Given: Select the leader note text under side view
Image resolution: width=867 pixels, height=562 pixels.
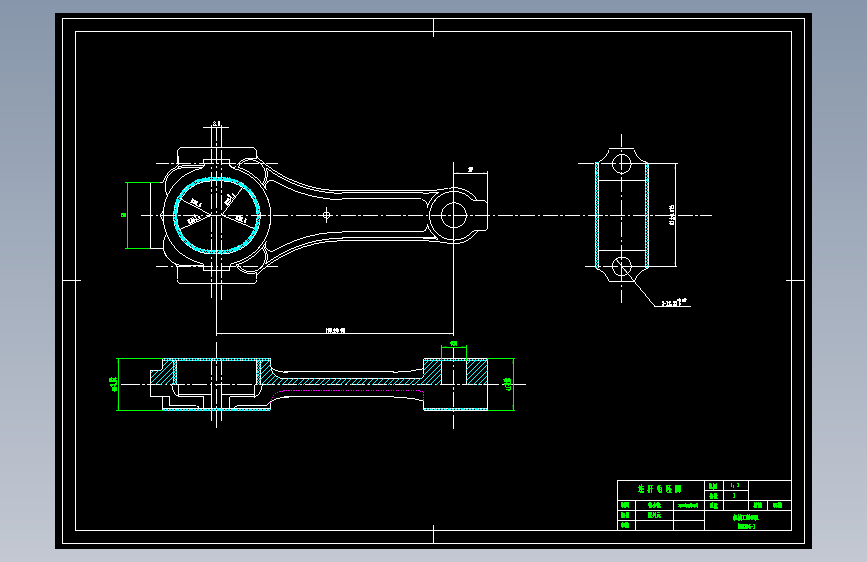Looking at the screenshot, I should click(x=673, y=303).
